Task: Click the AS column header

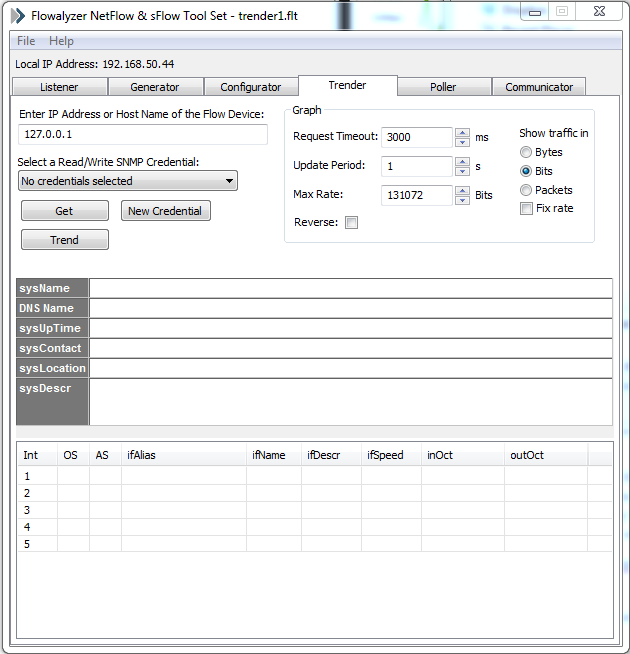Action: coord(106,455)
